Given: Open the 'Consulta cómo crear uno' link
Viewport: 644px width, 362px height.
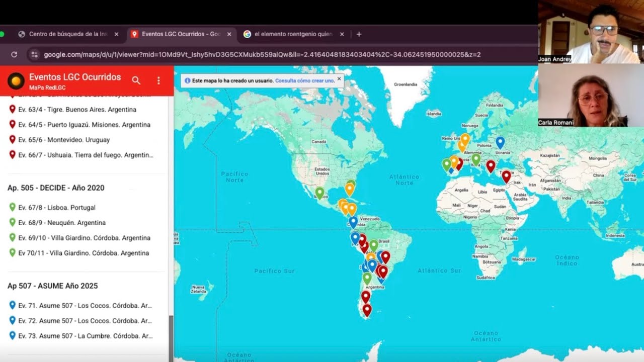Looking at the screenshot, I should (305, 80).
